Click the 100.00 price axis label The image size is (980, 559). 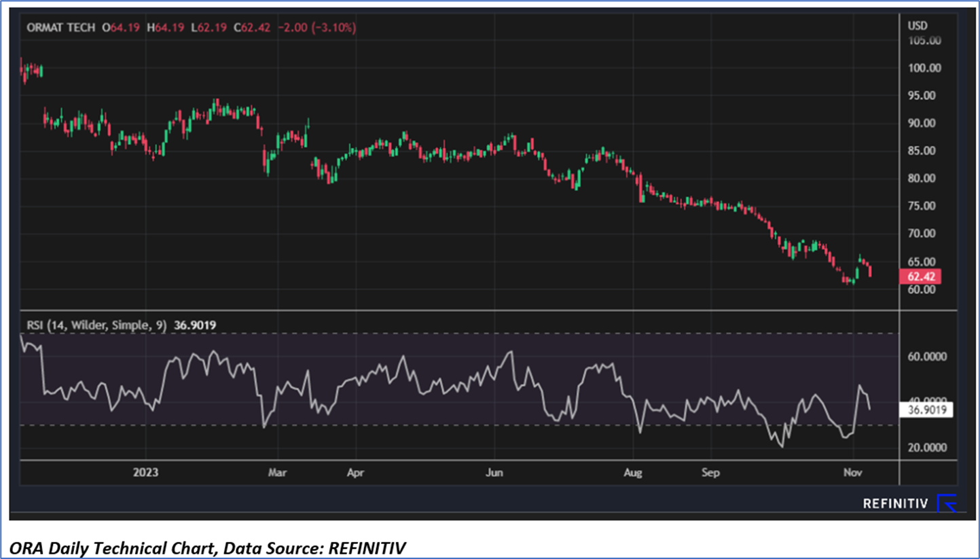click(924, 68)
